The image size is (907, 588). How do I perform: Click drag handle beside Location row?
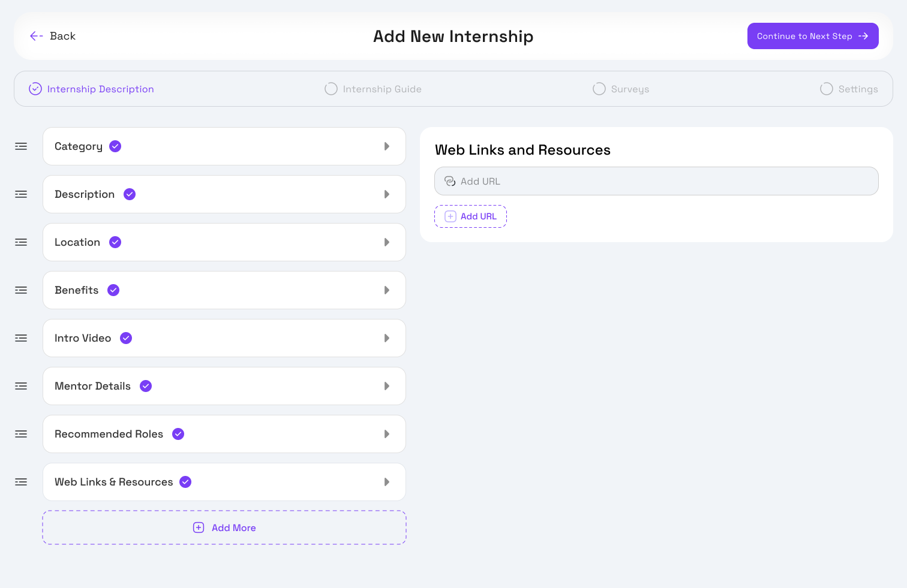(x=21, y=242)
